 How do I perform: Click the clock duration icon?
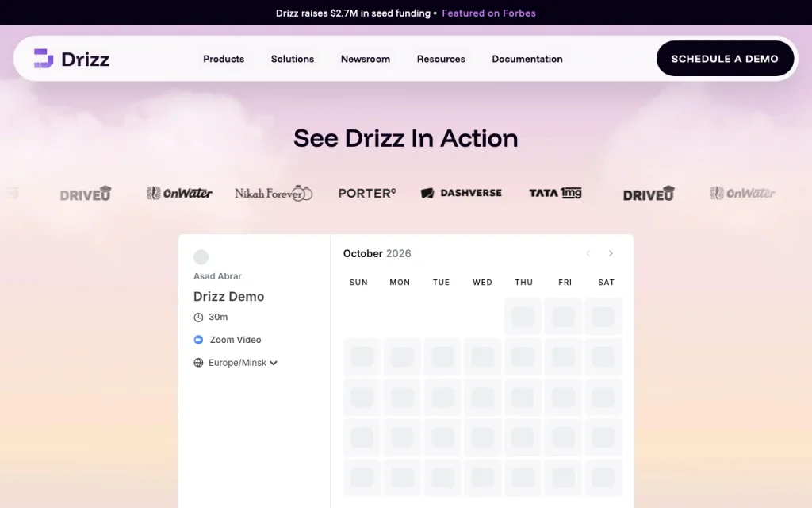coord(198,317)
